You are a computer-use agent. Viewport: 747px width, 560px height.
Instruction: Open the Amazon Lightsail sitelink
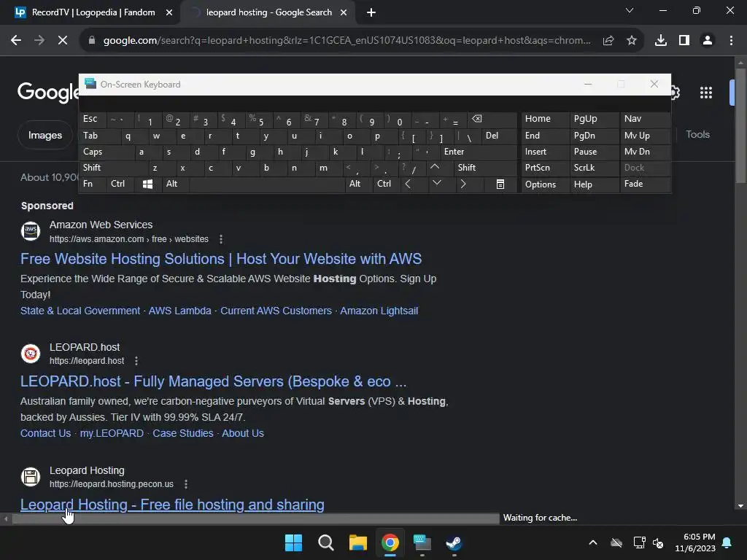pos(379,311)
